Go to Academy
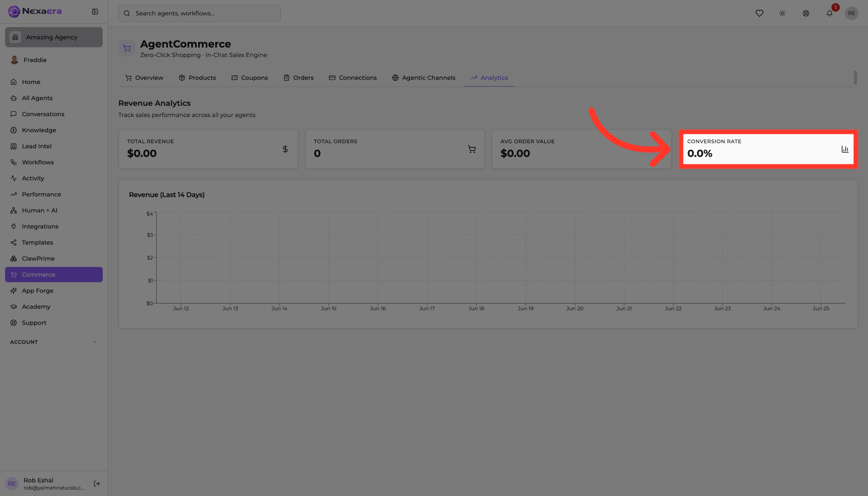 pos(54,307)
